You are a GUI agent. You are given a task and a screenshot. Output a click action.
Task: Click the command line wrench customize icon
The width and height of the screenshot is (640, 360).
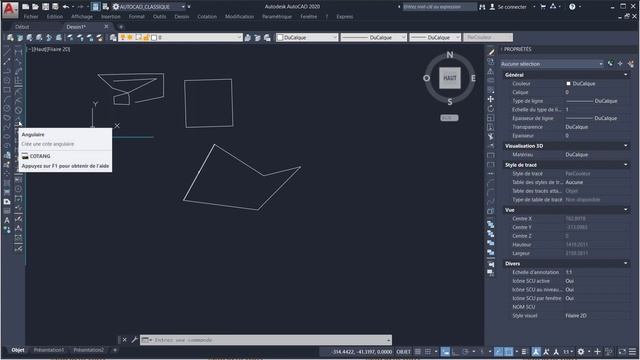tap(134, 340)
